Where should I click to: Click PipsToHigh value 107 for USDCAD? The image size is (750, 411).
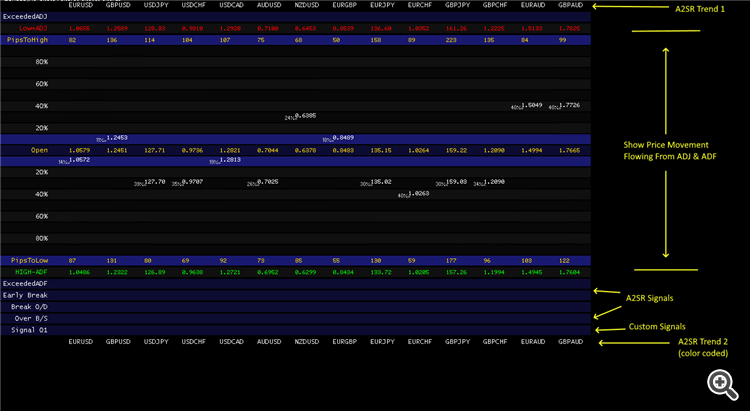(x=225, y=40)
